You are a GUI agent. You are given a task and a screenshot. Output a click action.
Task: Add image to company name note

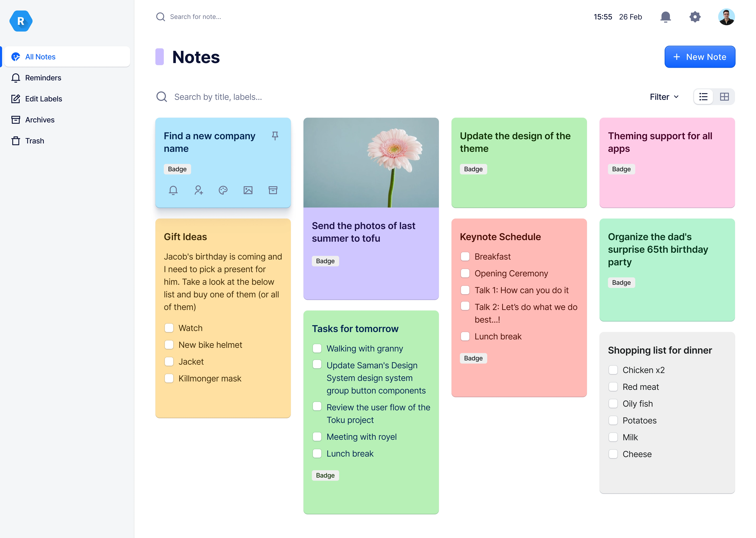[x=248, y=190]
